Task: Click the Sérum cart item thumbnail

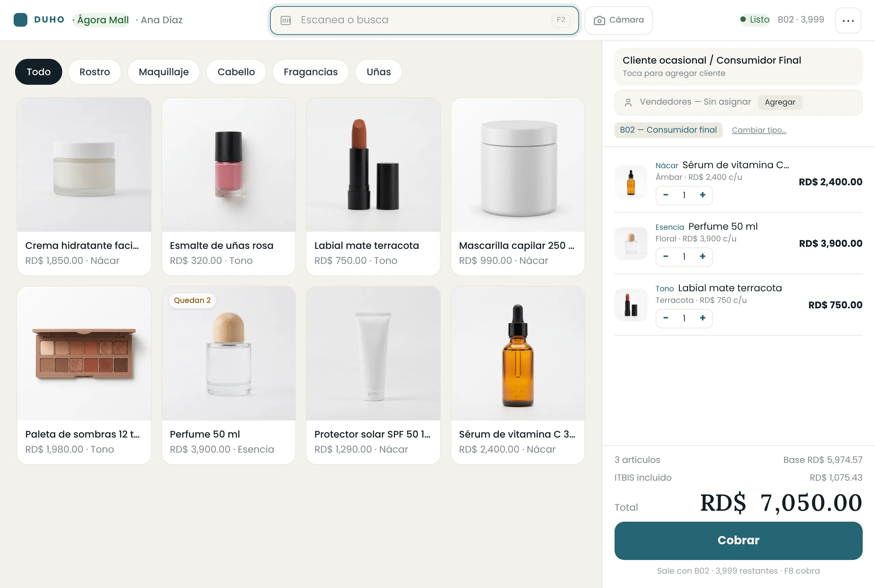Action: [x=631, y=182]
